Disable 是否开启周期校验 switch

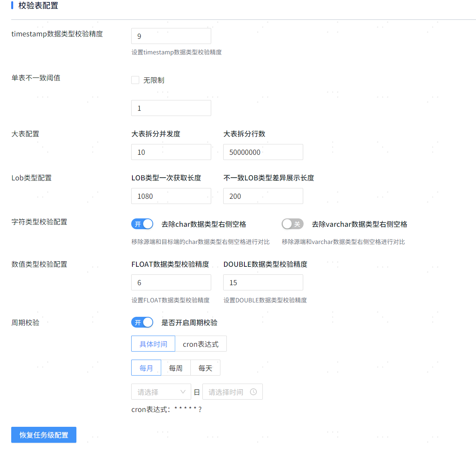(x=142, y=322)
